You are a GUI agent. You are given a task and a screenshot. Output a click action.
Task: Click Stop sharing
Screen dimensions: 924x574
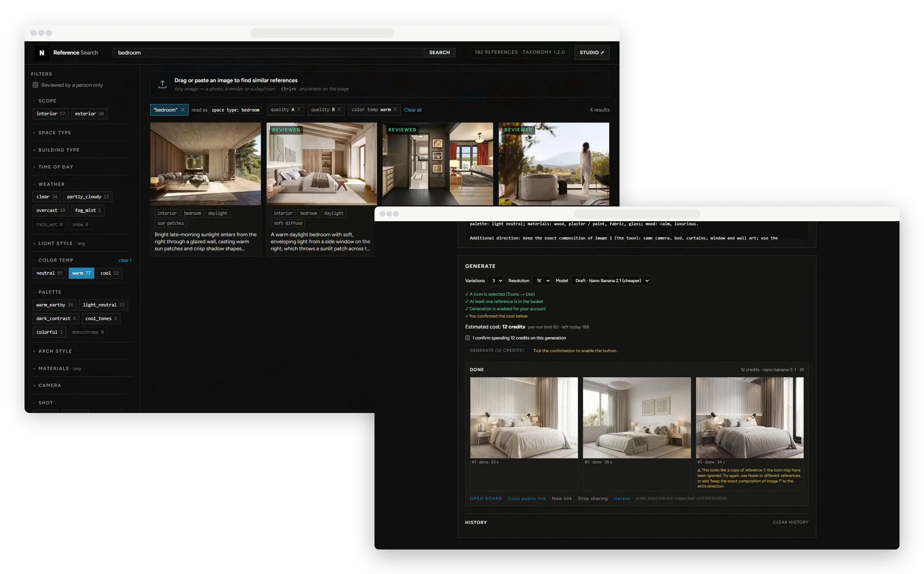pos(593,498)
